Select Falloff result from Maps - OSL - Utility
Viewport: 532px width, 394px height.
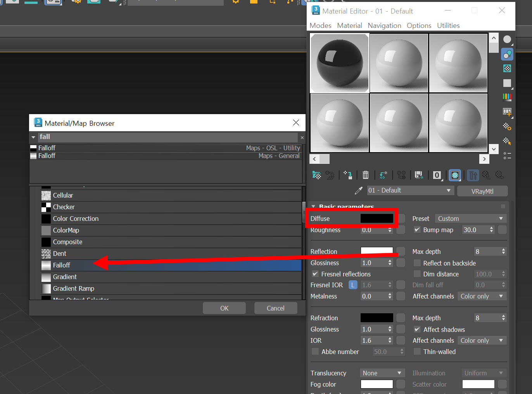tap(166, 148)
